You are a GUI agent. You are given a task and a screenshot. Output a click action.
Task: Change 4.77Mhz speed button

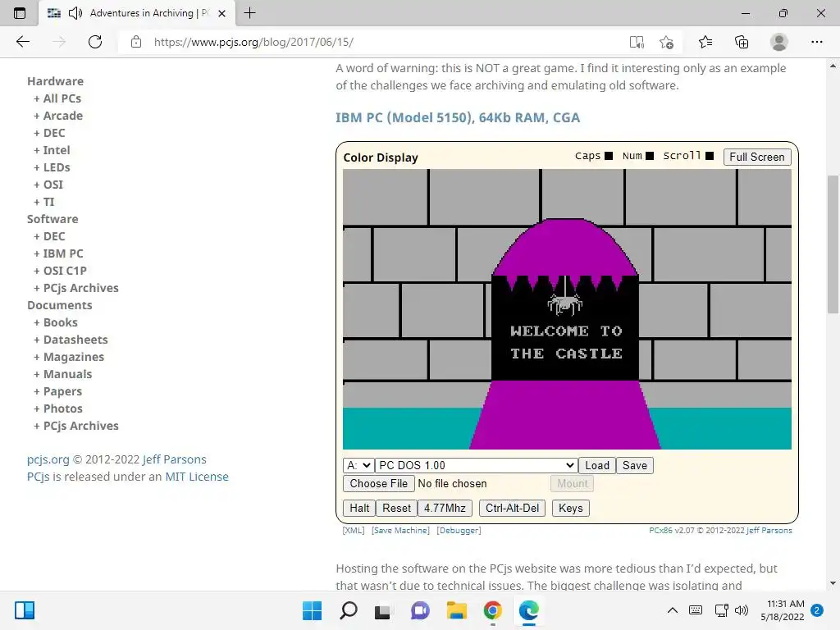point(445,508)
